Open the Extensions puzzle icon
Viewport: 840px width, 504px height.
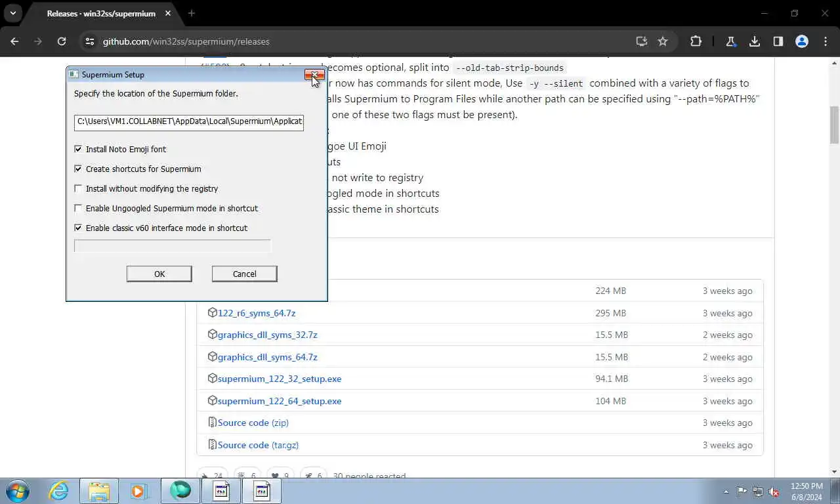pos(696,41)
